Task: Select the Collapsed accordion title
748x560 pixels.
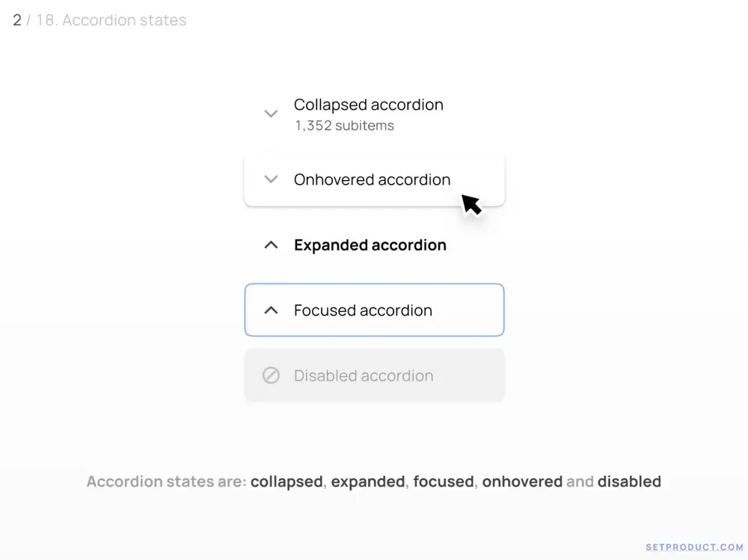Action: (368, 105)
